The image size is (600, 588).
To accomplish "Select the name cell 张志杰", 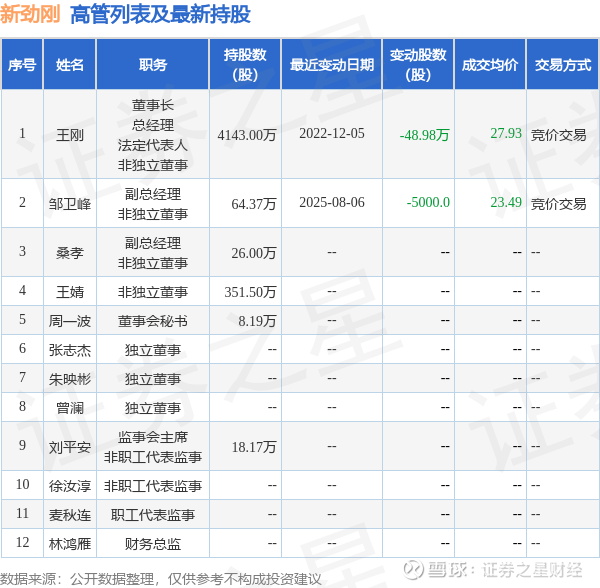I will click(x=70, y=350).
